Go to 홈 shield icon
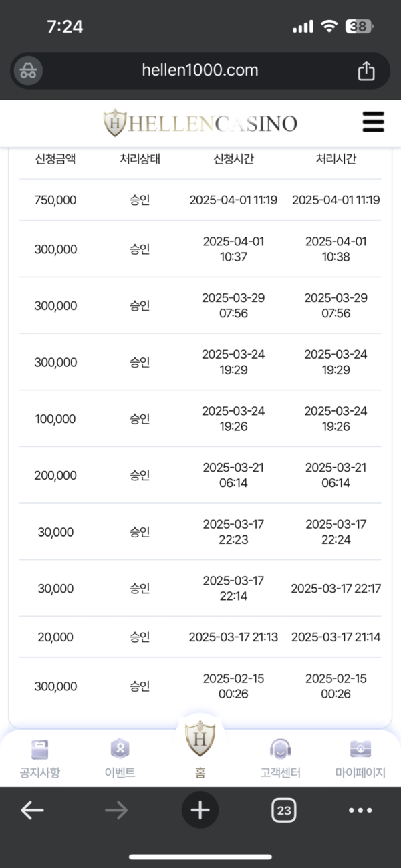 point(200,738)
